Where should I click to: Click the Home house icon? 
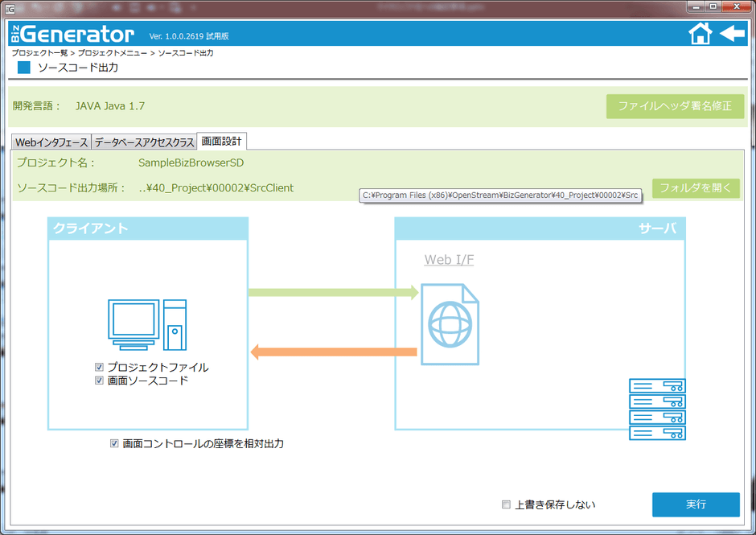click(701, 34)
